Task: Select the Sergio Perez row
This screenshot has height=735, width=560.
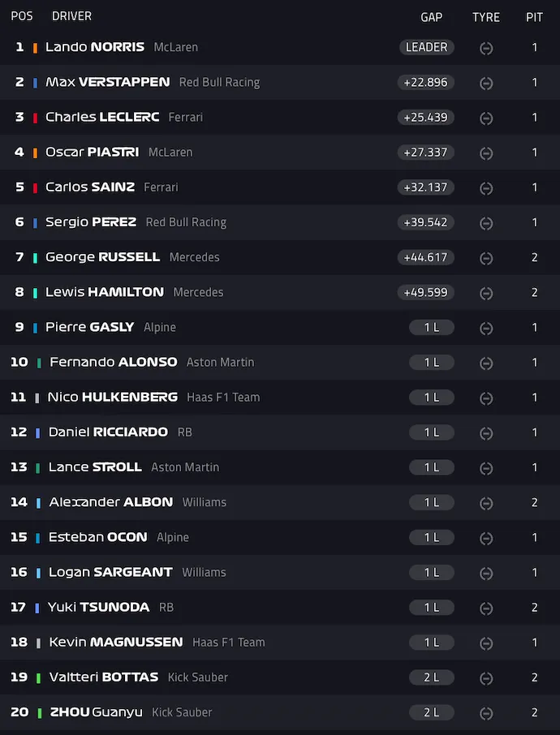Action: pyautogui.click(x=280, y=222)
